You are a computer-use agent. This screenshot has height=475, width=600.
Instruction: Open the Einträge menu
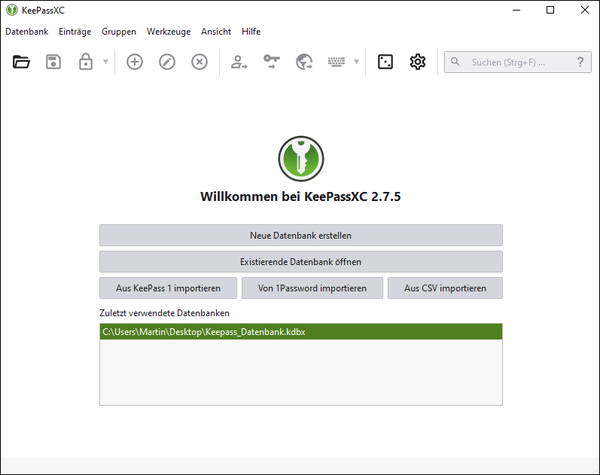75,31
